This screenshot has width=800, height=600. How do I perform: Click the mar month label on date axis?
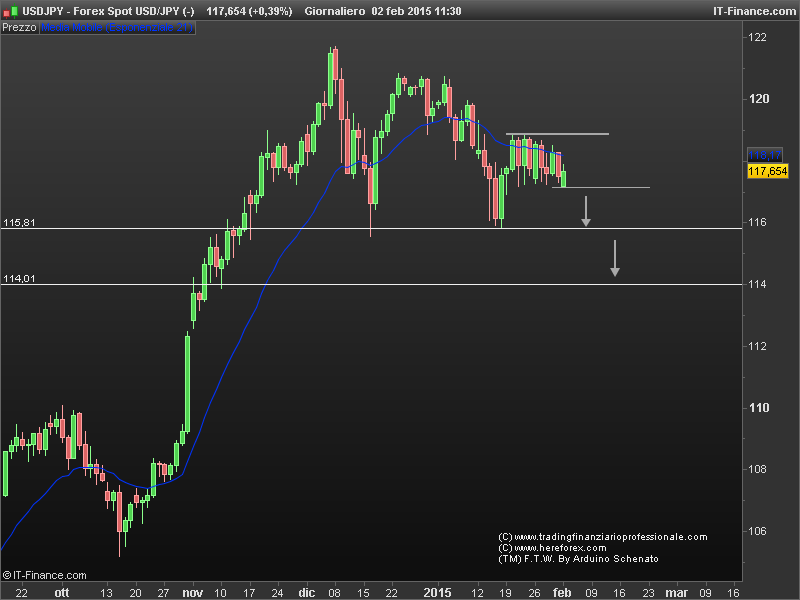[x=677, y=593]
